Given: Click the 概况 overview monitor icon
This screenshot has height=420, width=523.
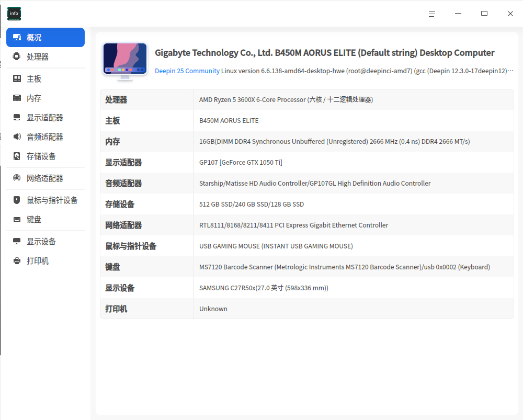Looking at the screenshot, I should tap(17, 37).
